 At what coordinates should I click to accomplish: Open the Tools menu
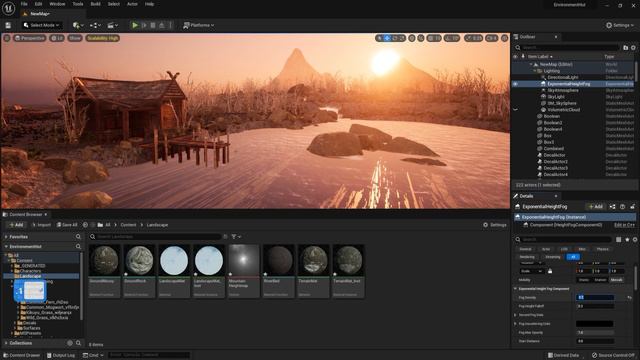click(78, 4)
